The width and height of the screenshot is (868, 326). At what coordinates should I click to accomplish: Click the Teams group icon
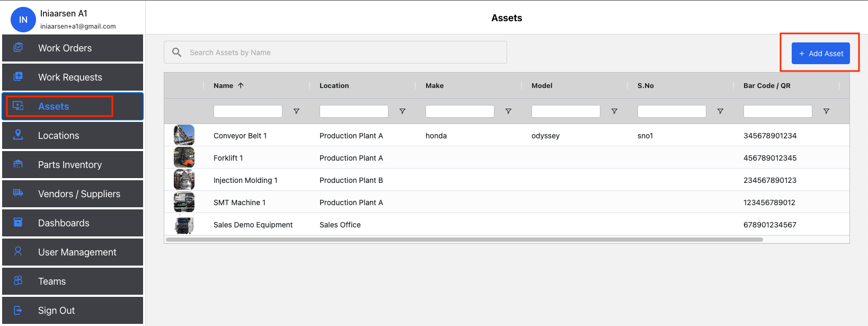(18, 280)
